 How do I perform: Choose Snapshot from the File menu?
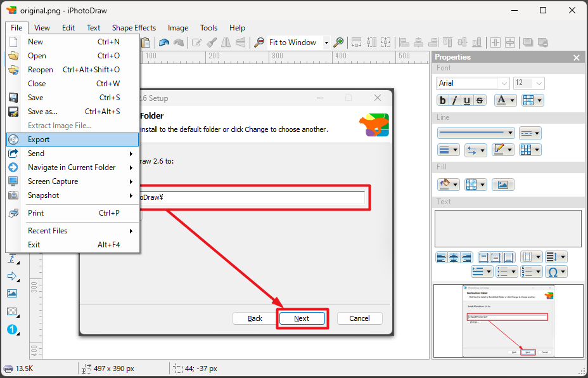72,195
